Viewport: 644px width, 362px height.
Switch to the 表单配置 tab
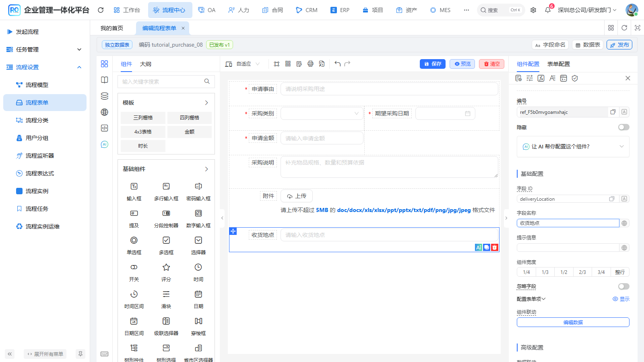tap(558, 64)
